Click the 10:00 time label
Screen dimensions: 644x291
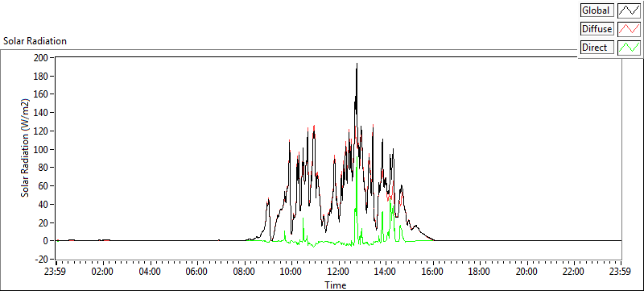click(x=291, y=272)
